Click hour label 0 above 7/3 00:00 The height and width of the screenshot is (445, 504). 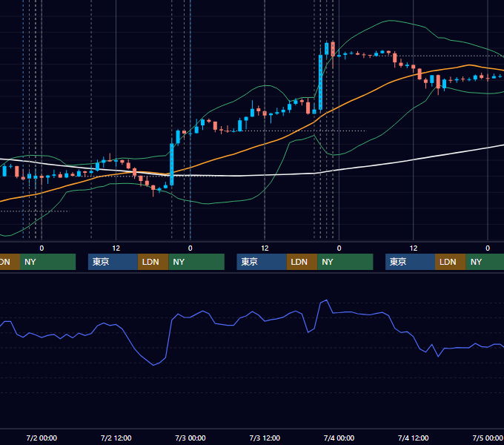190,248
